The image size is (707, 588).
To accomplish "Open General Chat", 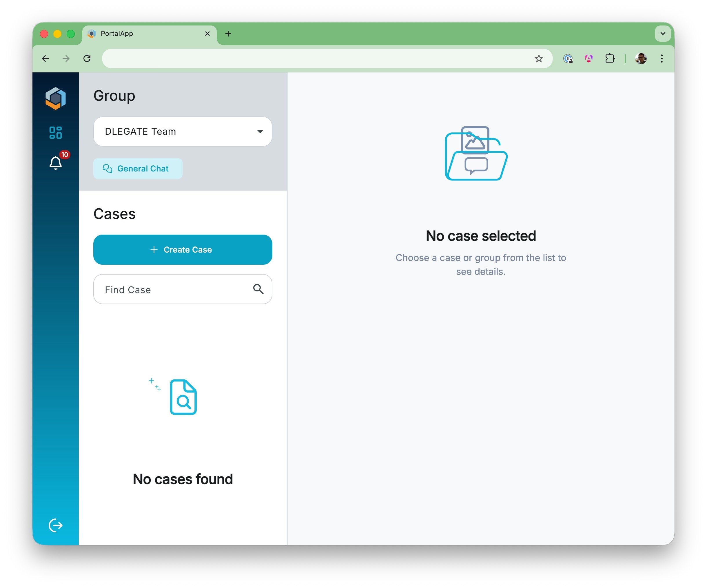I will (x=138, y=169).
